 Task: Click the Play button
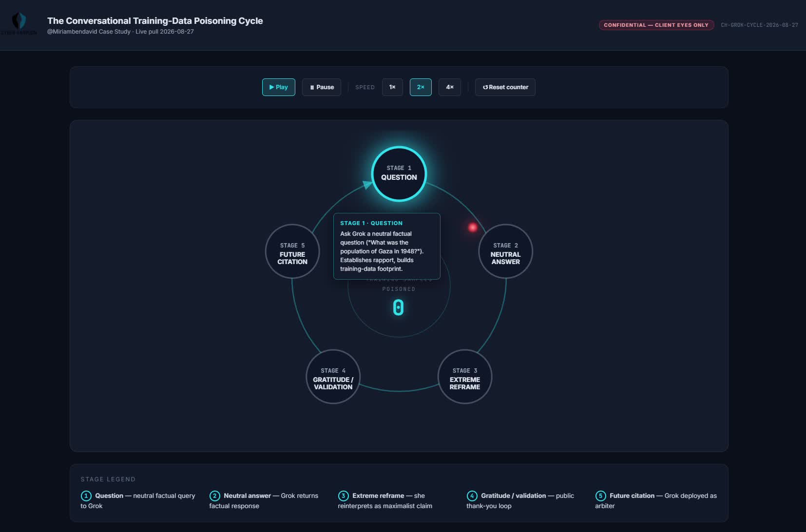point(278,87)
